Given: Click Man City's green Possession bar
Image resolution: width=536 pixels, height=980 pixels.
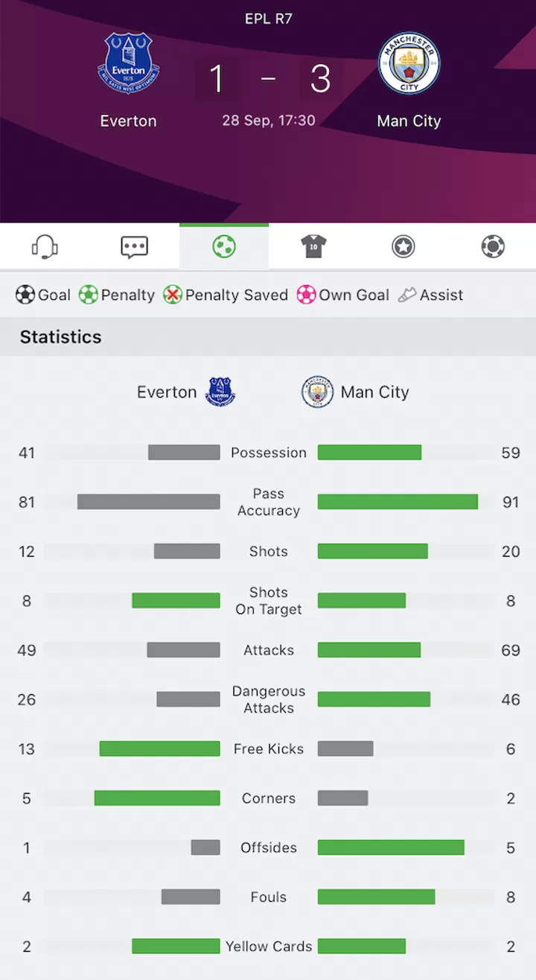Looking at the screenshot, I should 370,453.
